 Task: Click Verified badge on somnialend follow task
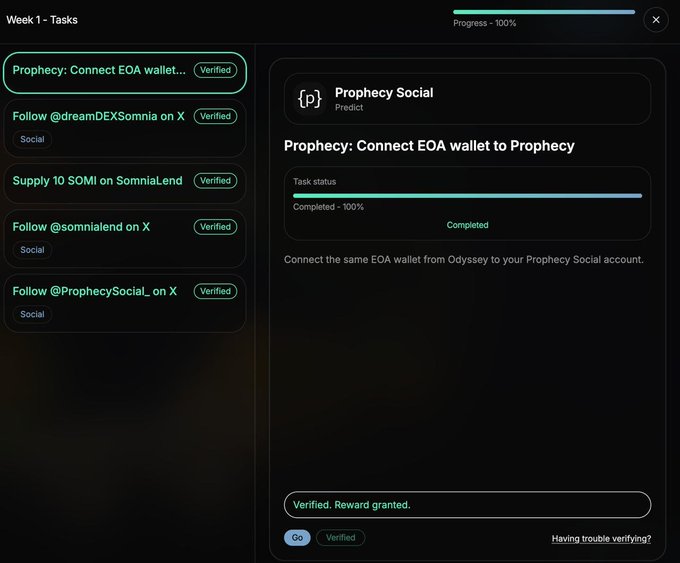coord(215,227)
